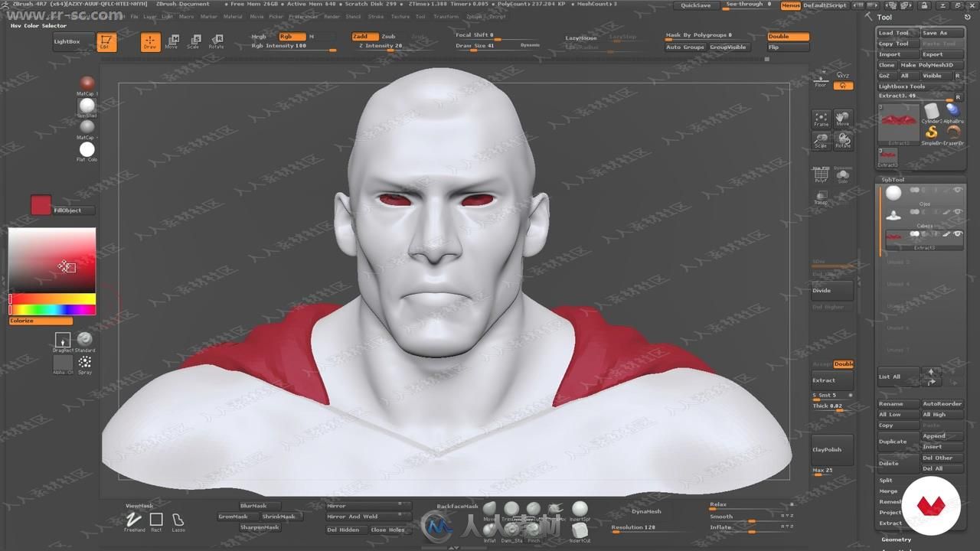
Task: Hide the Extract3 subtool with eye icon
Action: click(x=958, y=233)
